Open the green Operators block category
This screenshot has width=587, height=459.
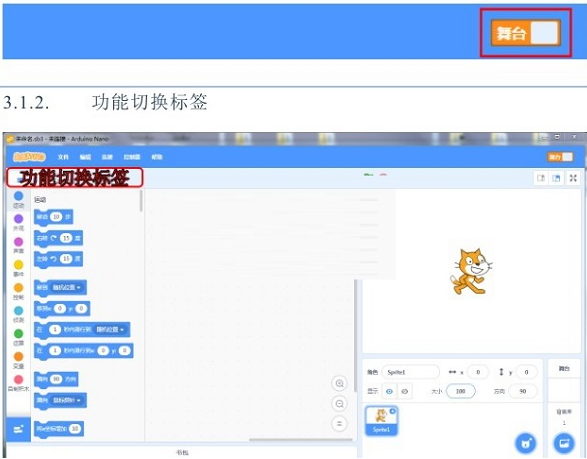tap(18, 333)
